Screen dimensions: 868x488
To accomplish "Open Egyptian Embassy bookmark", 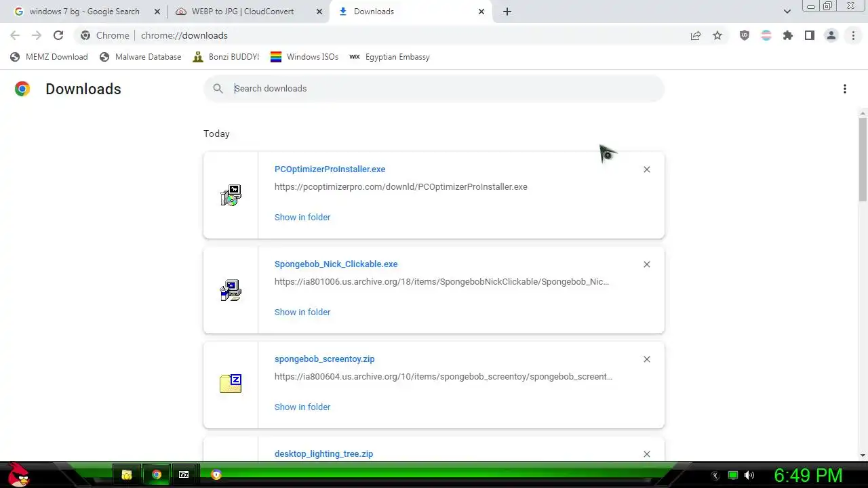I will tap(389, 57).
